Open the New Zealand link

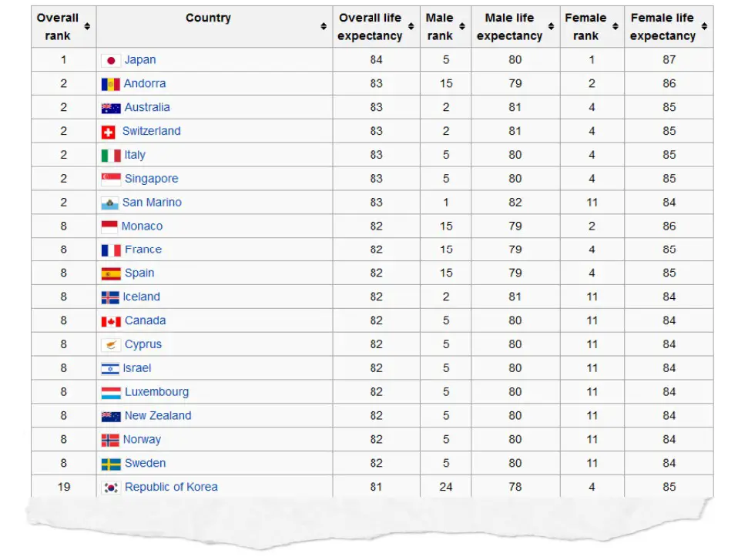coord(158,415)
